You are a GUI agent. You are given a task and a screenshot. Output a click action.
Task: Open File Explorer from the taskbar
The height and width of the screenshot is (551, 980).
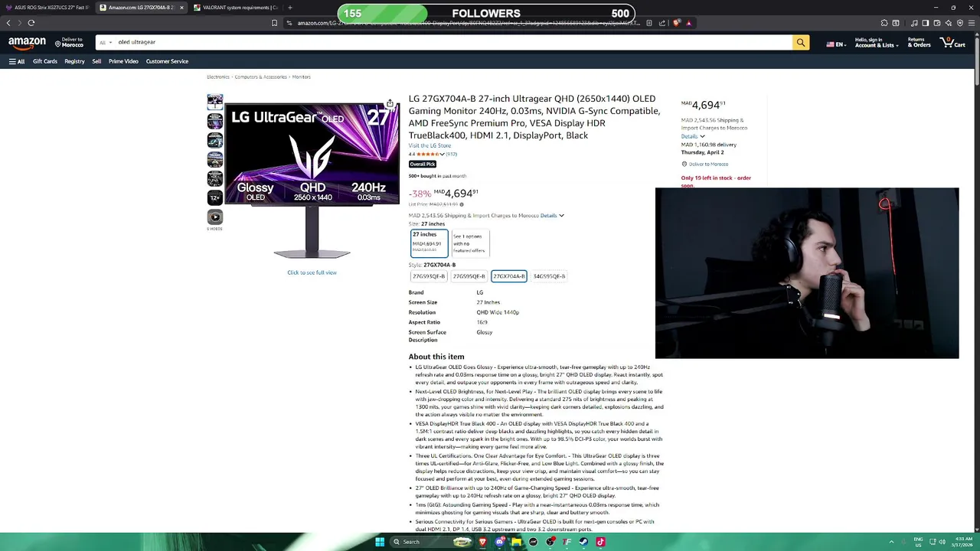point(517,542)
